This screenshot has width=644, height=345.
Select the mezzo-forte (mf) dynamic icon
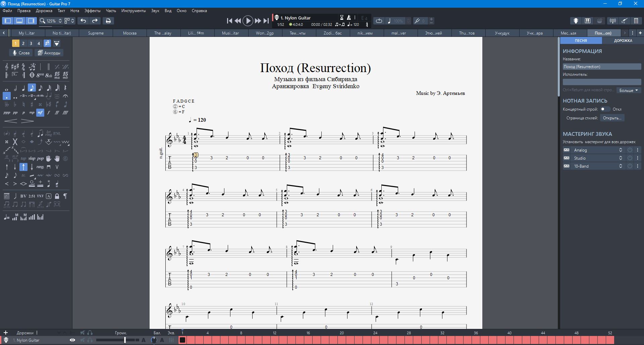[x=40, y=113]
